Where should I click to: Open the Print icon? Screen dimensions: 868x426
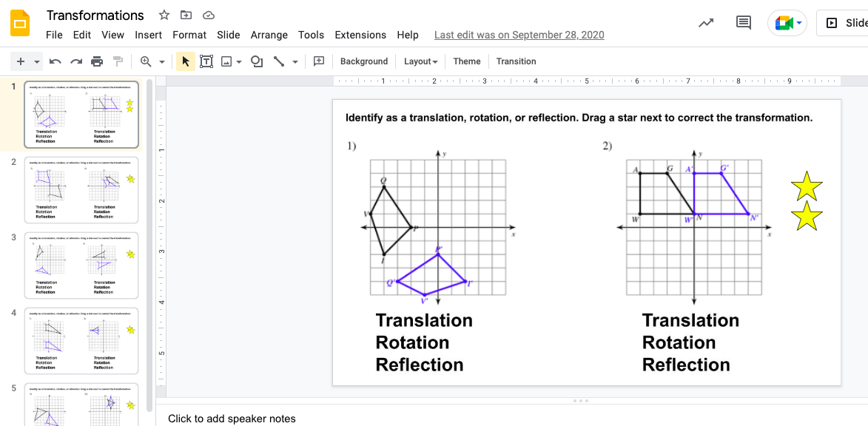[97, 61]
